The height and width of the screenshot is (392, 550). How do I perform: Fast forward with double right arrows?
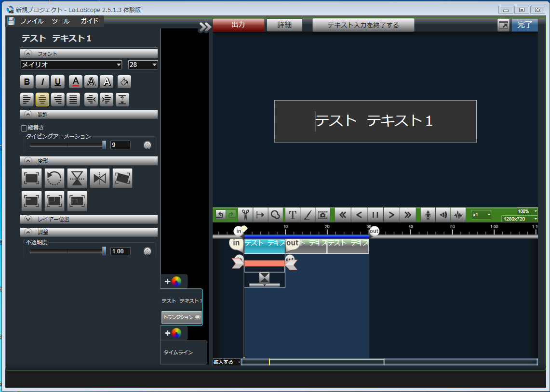(x=407, y=215)
